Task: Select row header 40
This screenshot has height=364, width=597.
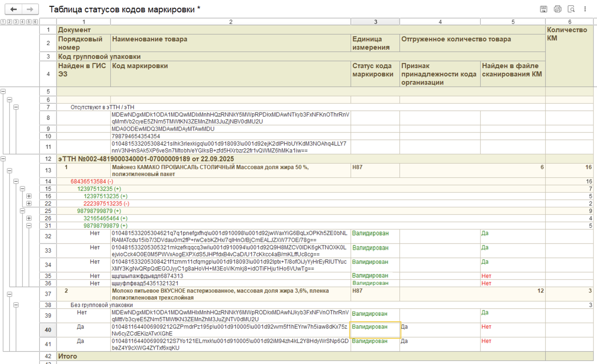Action: click(x=48, y=330)
